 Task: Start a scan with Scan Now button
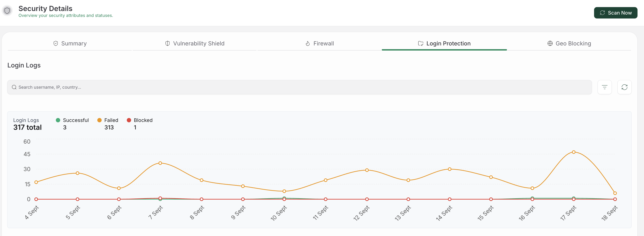tap(615, 13)
